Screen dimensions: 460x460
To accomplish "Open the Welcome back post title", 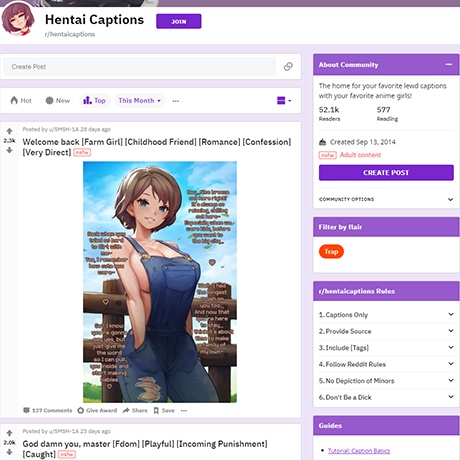I will pyautogui.click(x=157, y=147).
